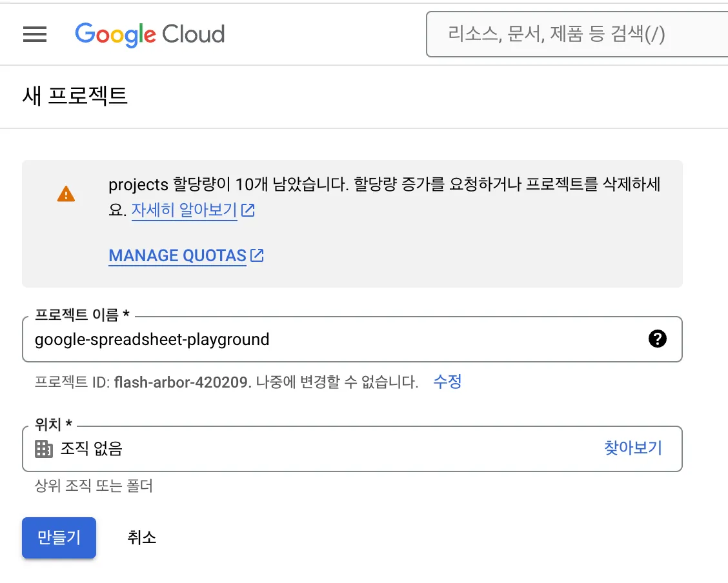This screenshot has height=583, width=728.
Task: Click 수정 to edit the project ID
Action: (x=447, y=382)
